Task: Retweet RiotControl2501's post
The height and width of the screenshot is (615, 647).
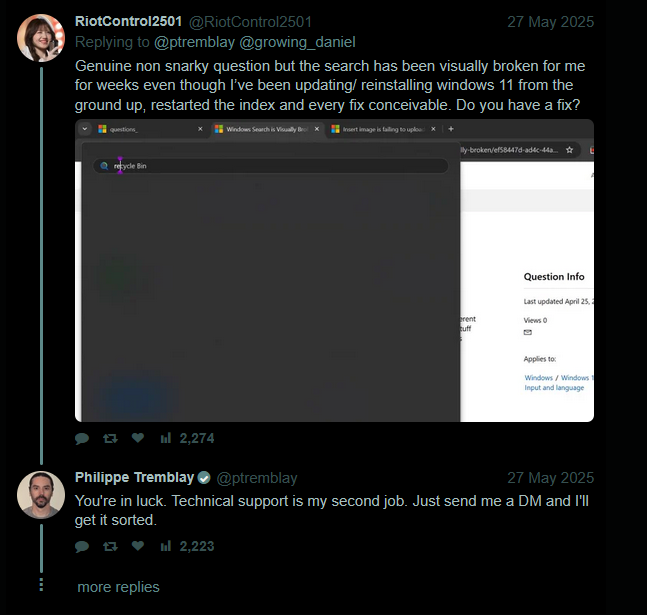Action: tap(110, 438)
